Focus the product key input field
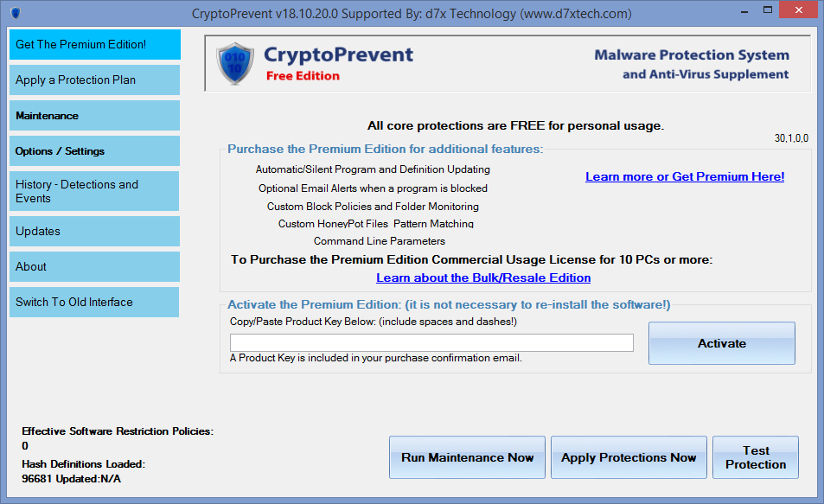The height and width of the screenshot is (504, 824). [431, 342]
